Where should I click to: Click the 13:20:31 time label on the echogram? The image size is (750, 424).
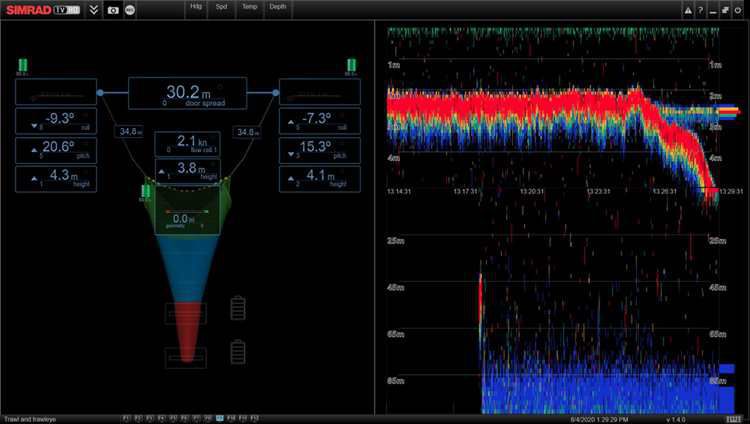531,191
